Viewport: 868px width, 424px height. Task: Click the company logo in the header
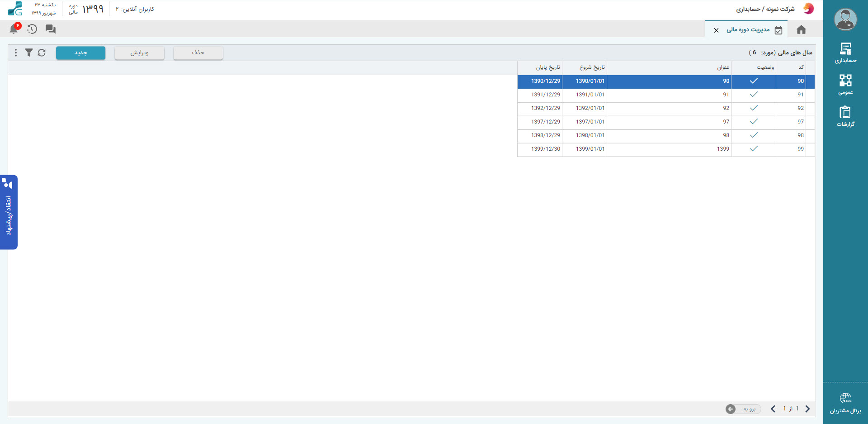pos(808,9)
